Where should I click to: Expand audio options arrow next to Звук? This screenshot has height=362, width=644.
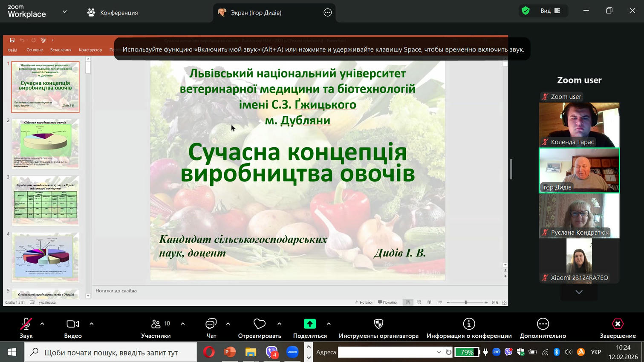tap(42, 324)
